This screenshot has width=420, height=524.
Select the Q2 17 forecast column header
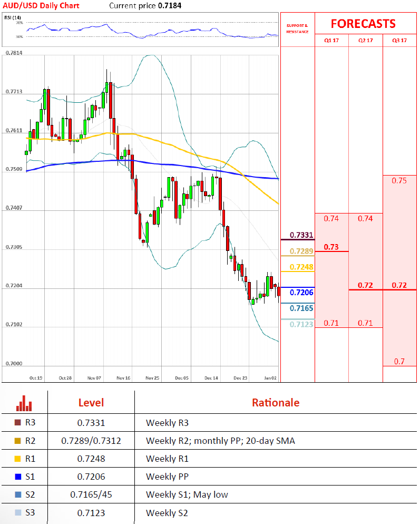point(366,41)
